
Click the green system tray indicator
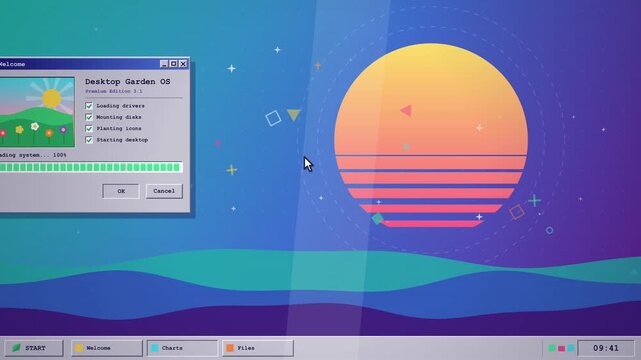[551, 348]
